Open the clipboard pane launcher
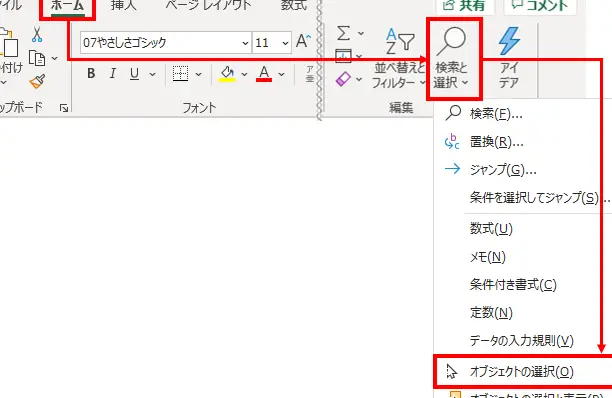This screenshot has height=398, width=612. [x=64, y=108]
